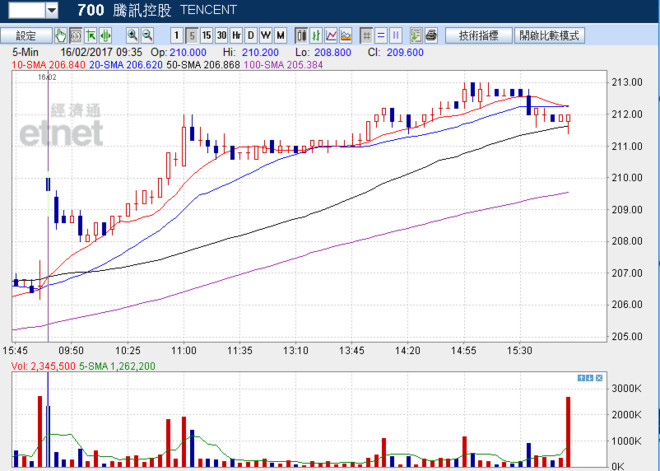This screenshot has width=660, height=471.
Task: Select the monthly (M) interval
Action: click(x=280, y=36)
